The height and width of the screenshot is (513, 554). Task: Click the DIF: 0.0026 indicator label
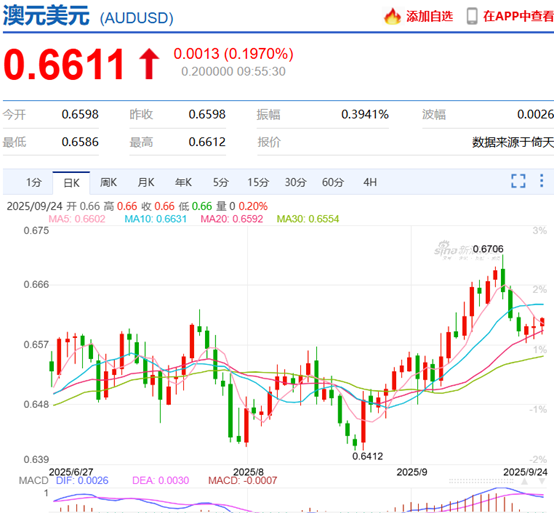(82, 480)
